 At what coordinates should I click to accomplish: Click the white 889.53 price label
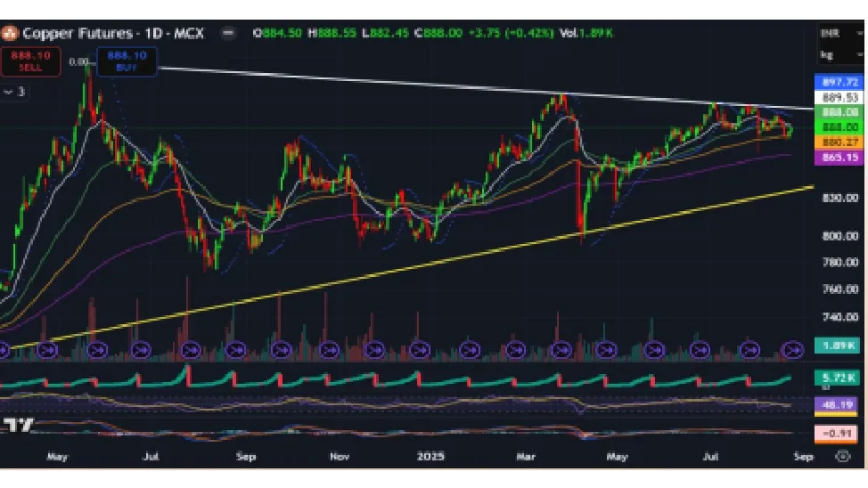click(839, 97)
